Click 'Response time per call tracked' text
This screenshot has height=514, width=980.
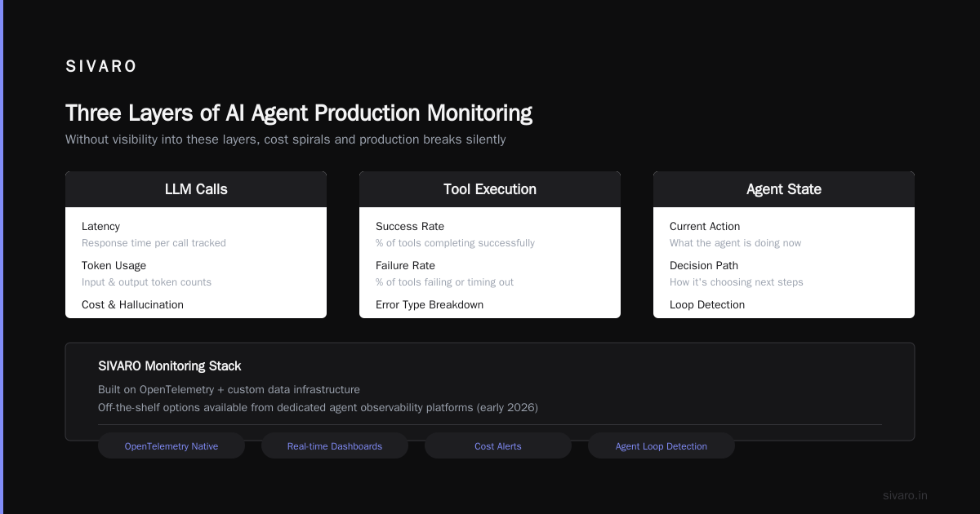click(x=154, y=243)
